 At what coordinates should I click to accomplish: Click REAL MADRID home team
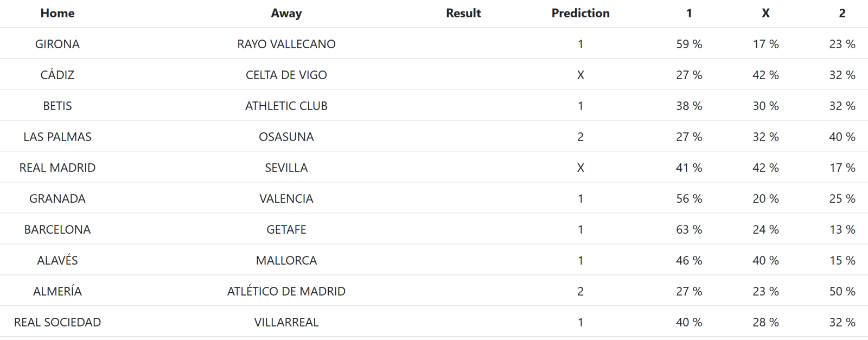58,168
